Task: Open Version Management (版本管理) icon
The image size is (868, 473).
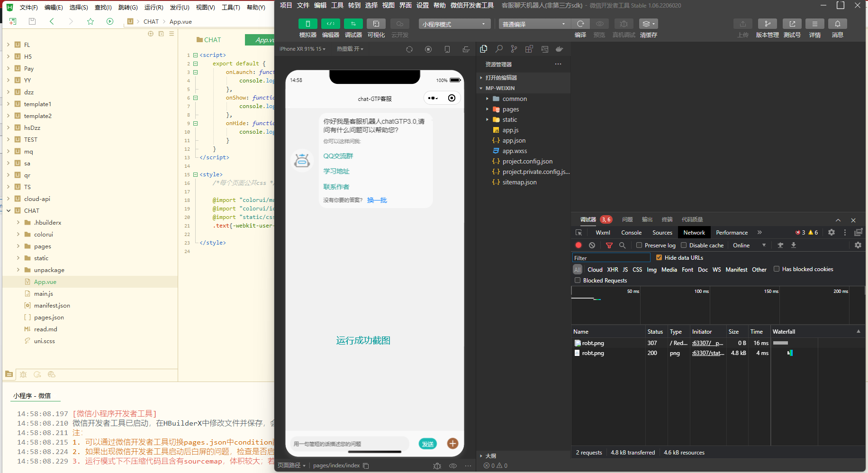Action: pos(767,24)
